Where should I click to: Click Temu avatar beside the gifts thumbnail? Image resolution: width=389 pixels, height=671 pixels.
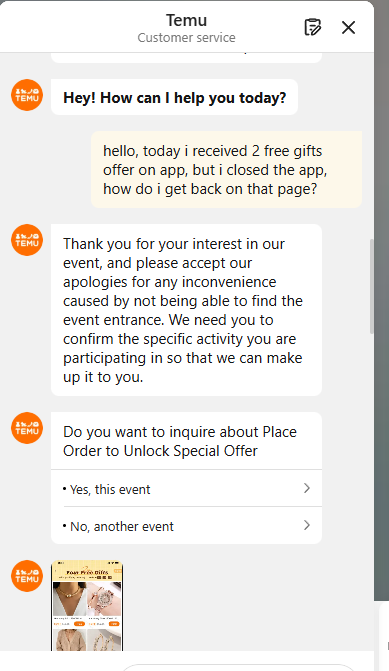click(27, 576)
